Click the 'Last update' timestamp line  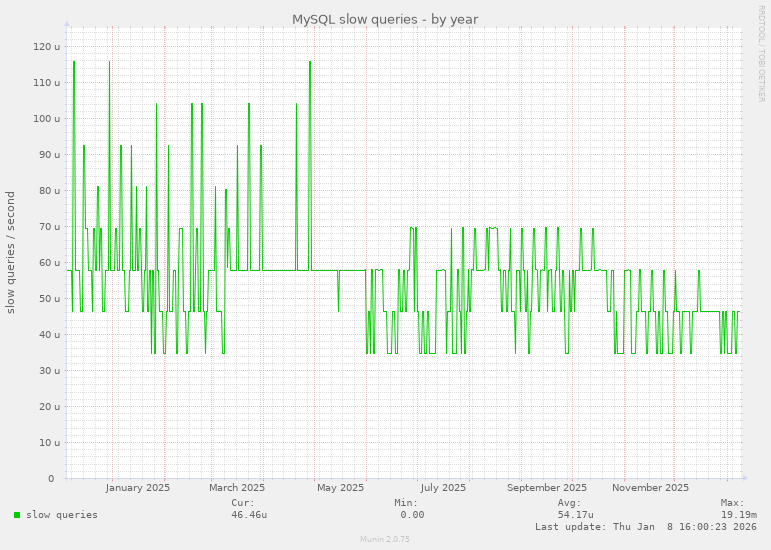(646, 526)
